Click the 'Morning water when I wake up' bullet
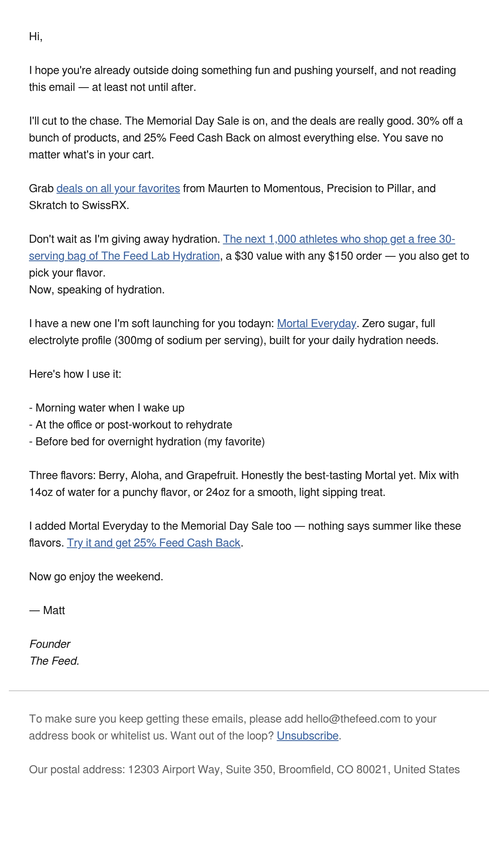Image resolution: width=489 pixels, height=868 pixels. (107, 408)
